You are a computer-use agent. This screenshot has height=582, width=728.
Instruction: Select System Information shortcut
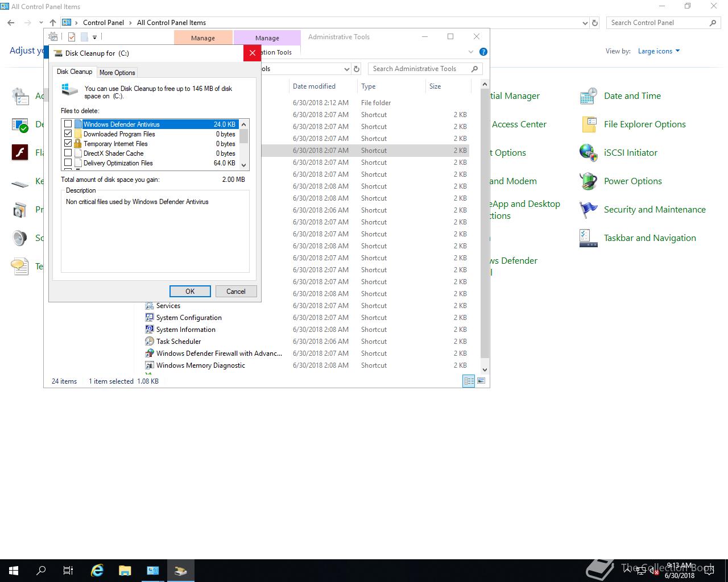[x=186, y=330]
